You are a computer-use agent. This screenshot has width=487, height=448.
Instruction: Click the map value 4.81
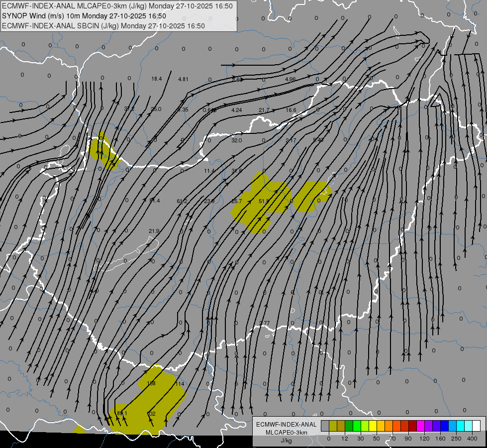click(x=183, y=79)
